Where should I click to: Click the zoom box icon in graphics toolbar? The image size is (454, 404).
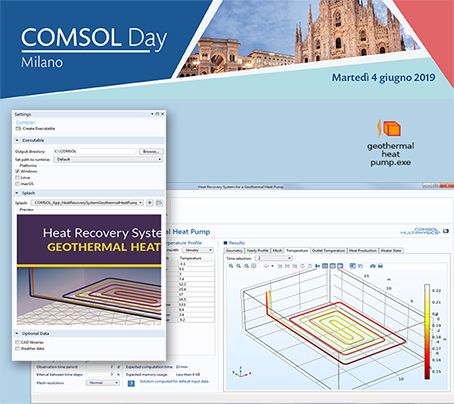tap(246, 266)
